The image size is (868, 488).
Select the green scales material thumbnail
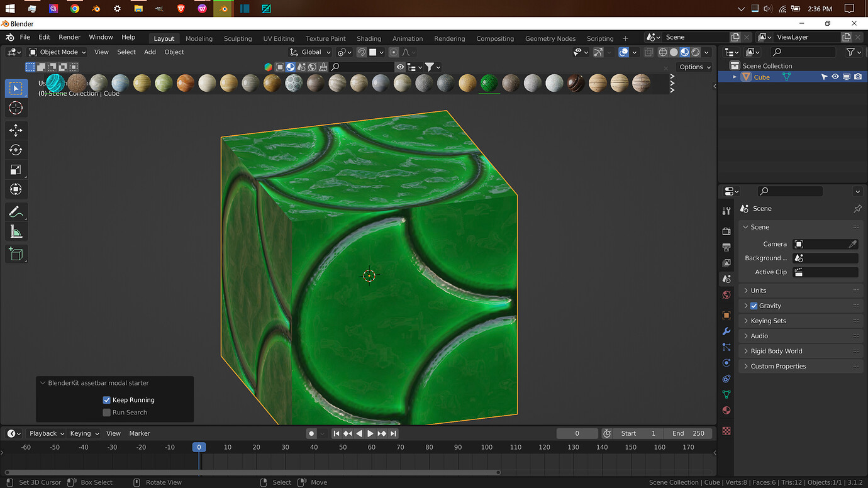pos(489,83)
